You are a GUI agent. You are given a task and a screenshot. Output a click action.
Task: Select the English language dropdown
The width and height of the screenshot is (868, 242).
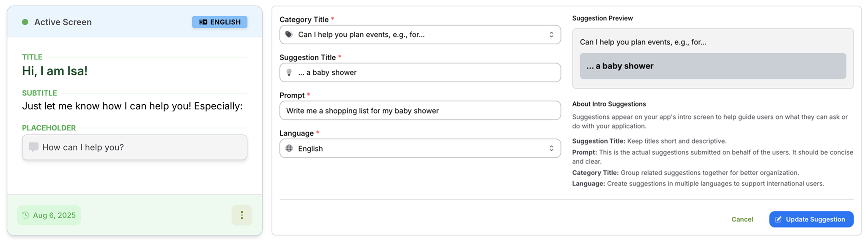419,148
